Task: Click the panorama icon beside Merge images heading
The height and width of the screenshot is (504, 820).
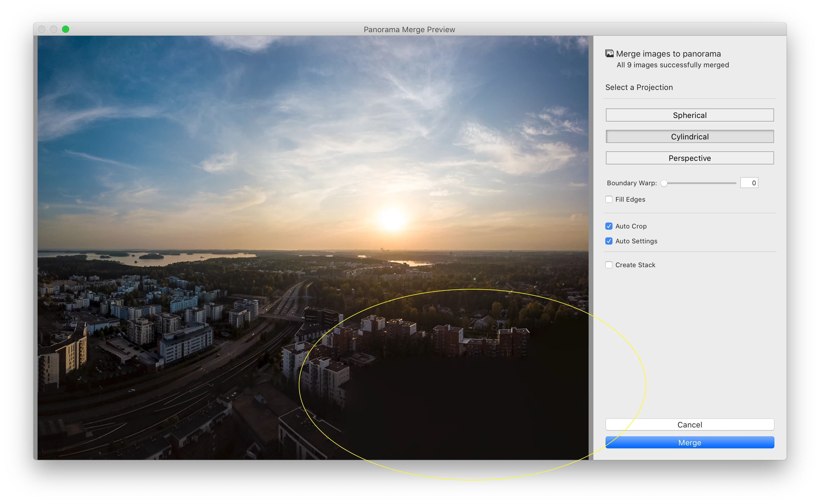Action: [609, 53]
